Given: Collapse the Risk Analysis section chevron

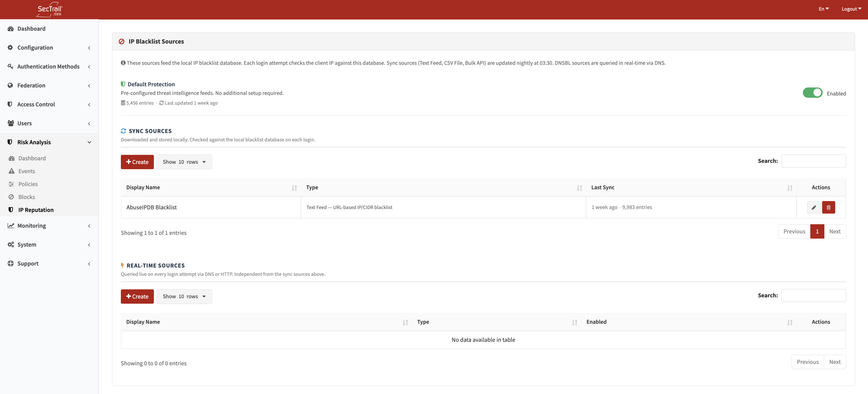Looking at the screenshot, I should 89,142.
